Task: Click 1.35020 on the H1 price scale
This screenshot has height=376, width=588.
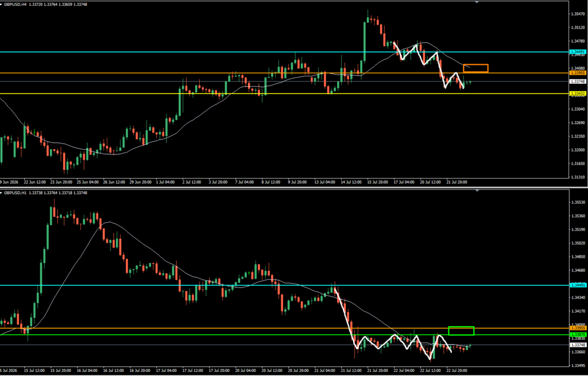Action: 578,243
